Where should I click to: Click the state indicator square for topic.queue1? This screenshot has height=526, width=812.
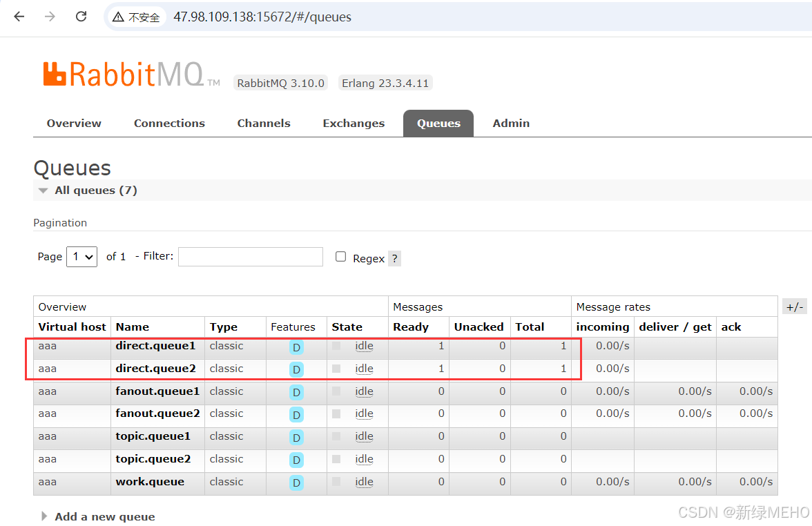point(336,436)
